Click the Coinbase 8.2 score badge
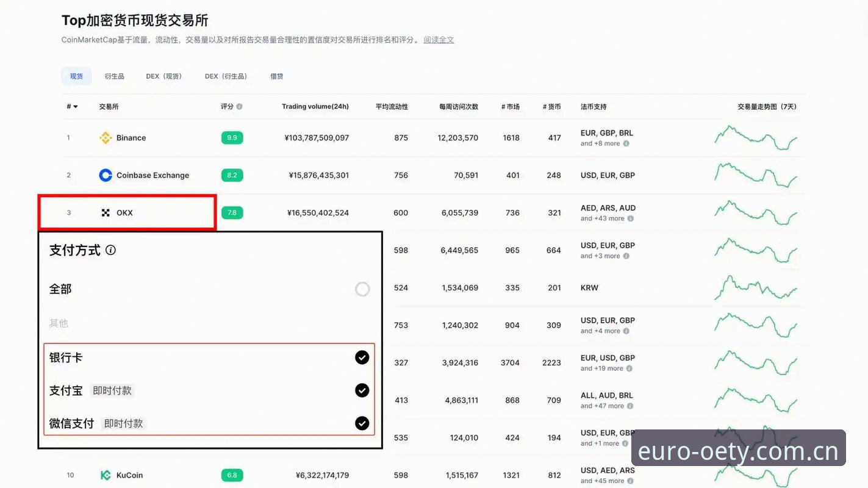 pyautogui.click(x=232, y=175)
